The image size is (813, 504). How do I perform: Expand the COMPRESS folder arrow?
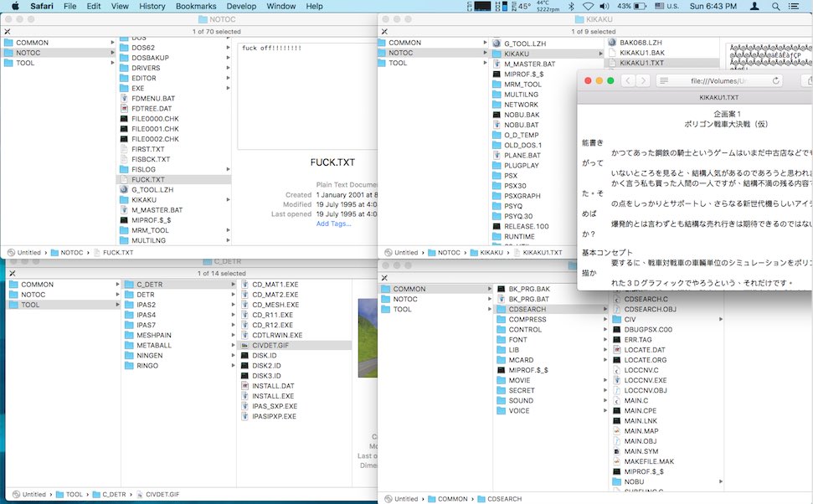click(x=605, y=320)
